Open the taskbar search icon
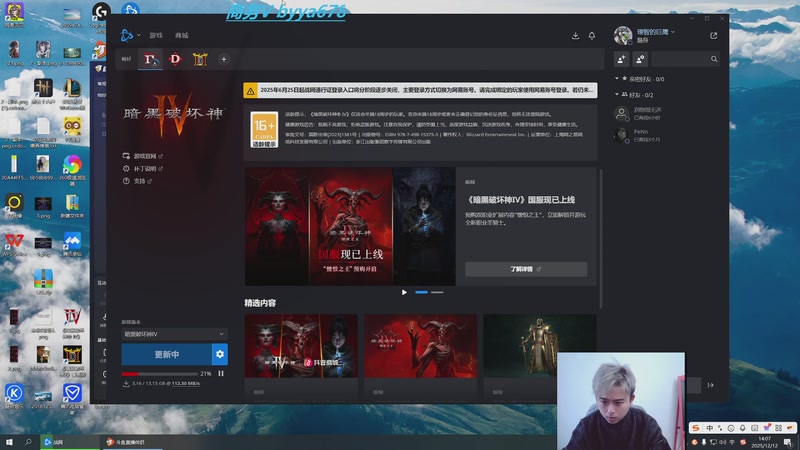Screen dimensions: 800x450 [x=28, y=442]
